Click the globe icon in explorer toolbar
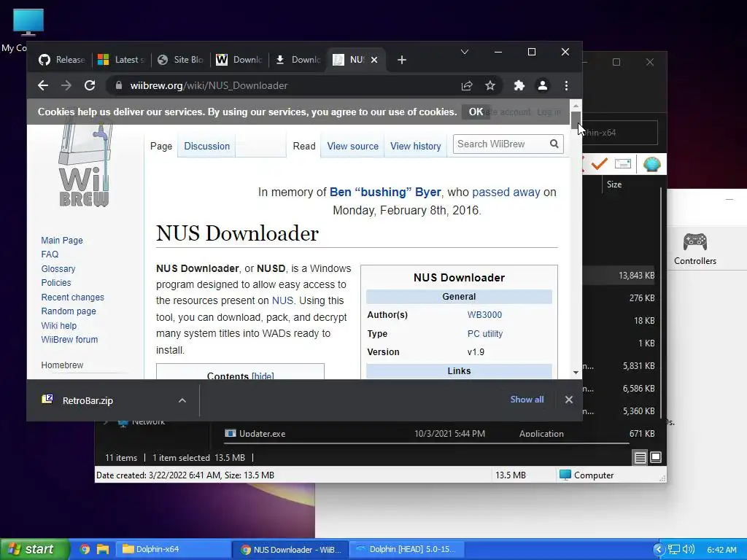This screenshot has width=747, height=560. click(x=651, y=164)
